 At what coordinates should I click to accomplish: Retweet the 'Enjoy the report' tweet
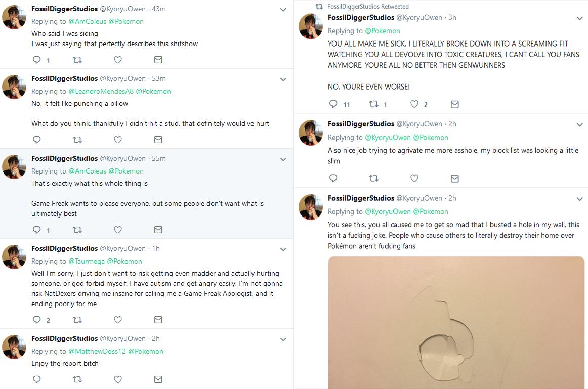coord(77,379)
